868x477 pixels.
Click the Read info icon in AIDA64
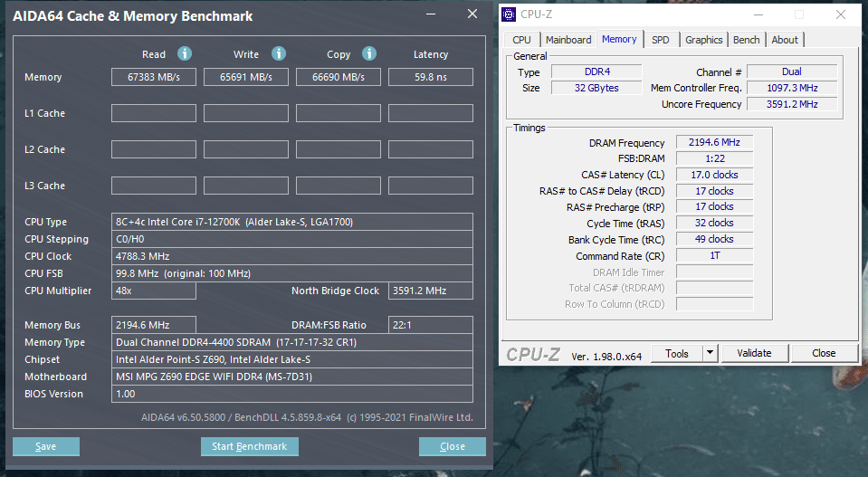click(185, 53)
